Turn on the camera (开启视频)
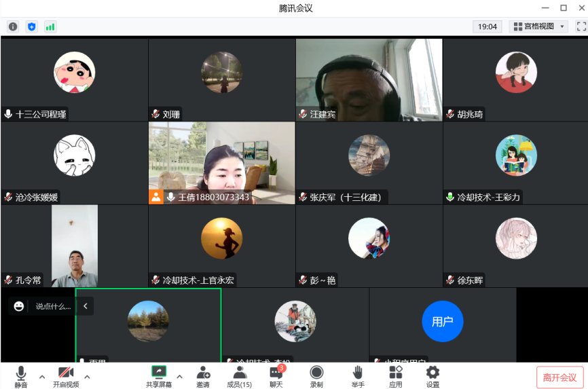Screen dimensions: 588x389 click(66, 376)
